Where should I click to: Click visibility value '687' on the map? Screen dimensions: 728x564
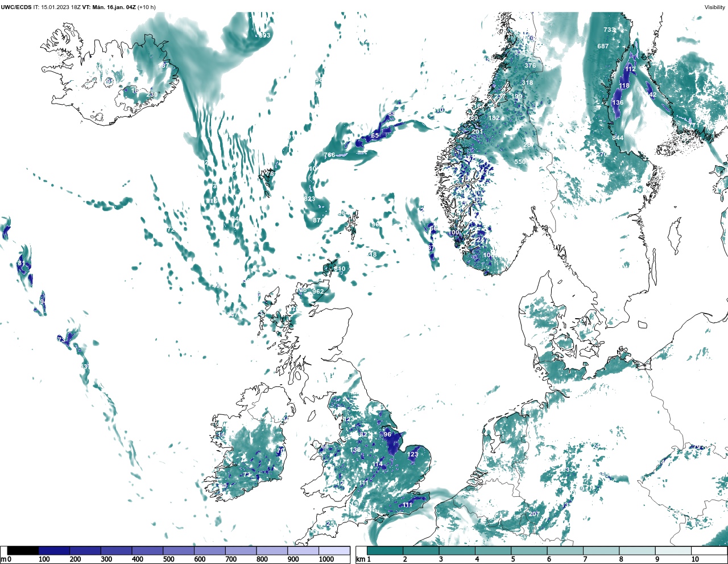point(603,46)
